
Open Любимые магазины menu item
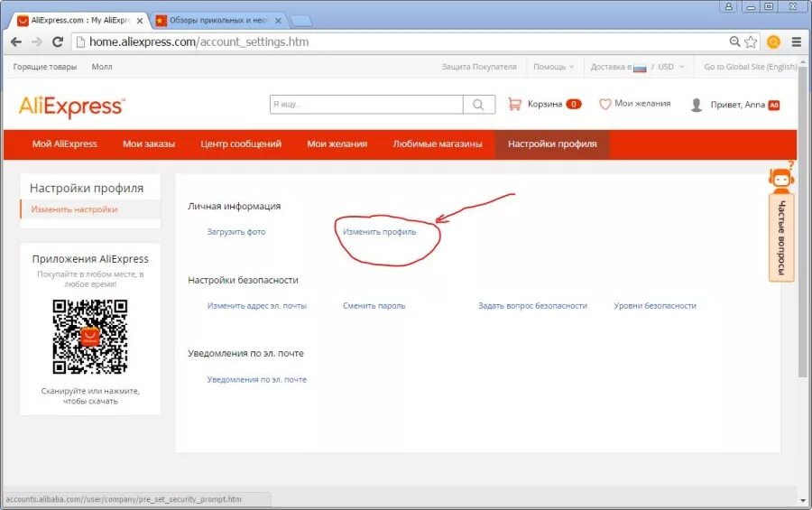tap(437, 144)
